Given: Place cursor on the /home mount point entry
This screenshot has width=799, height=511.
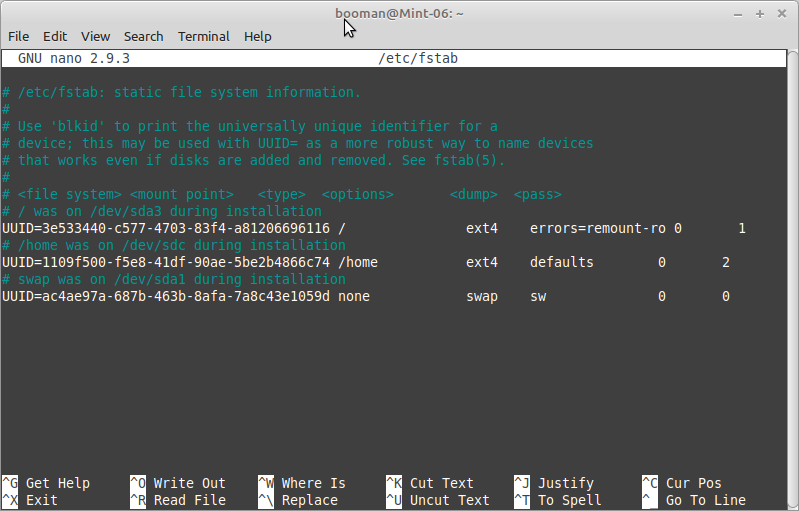Looking at the screenshot, I should (358, 262).
